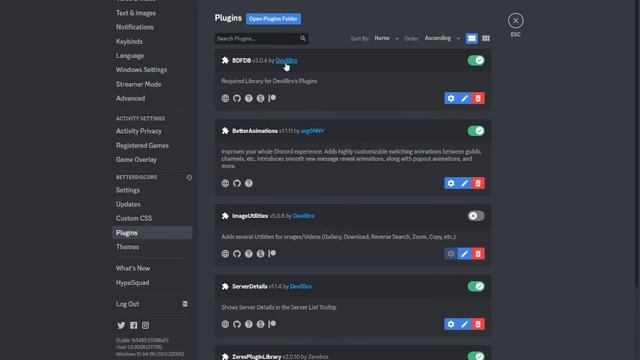This screenshot has width=640, height=360.
Task: Open Discord Facebook page icon
Action: [x=133, y=325]
